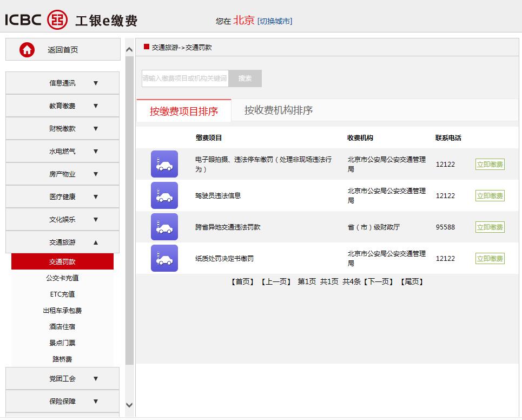522x420 pixels.
Task: Click 返回首页 button
Action: click(x=63, y=50)
